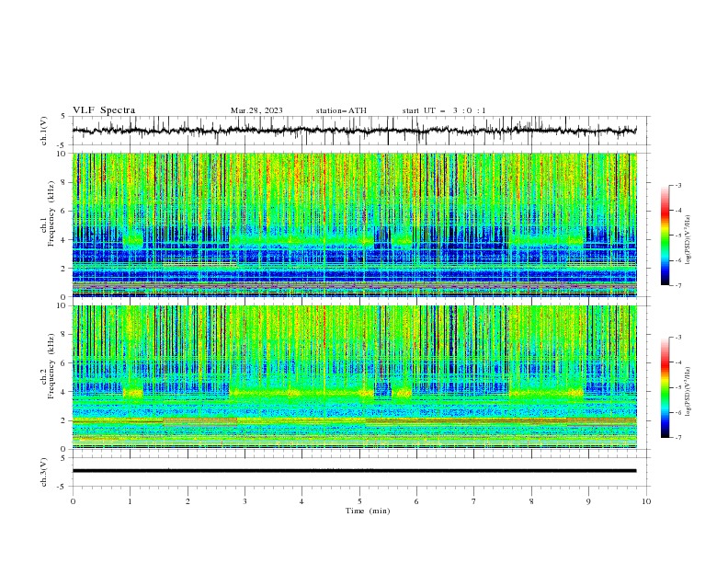Screen dimensions: 728x563
Task: Click the "4" tick on ch.1 frequency axis
Action: 63,240
